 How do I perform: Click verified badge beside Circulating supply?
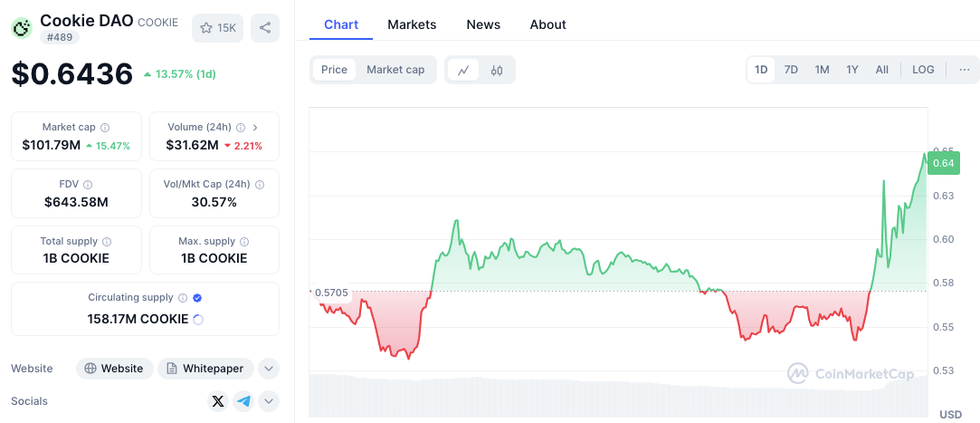(197, 298)
